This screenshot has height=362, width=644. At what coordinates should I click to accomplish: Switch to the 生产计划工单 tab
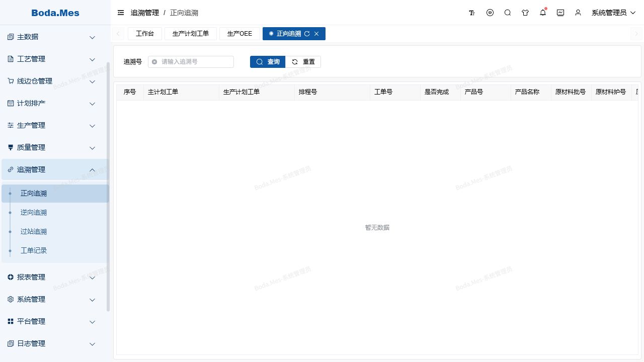coord(191,34)
